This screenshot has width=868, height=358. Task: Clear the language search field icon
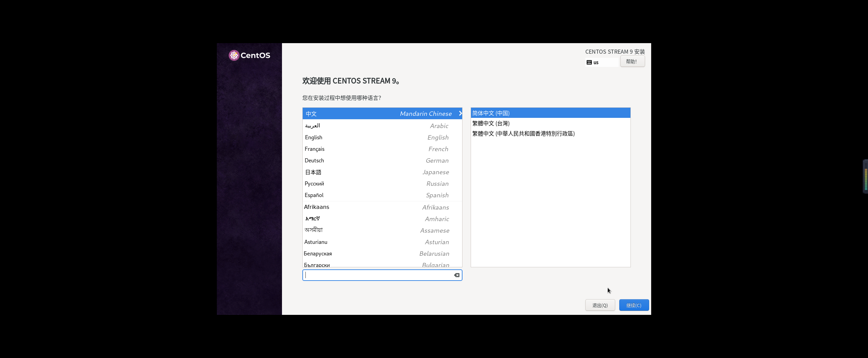457,275
